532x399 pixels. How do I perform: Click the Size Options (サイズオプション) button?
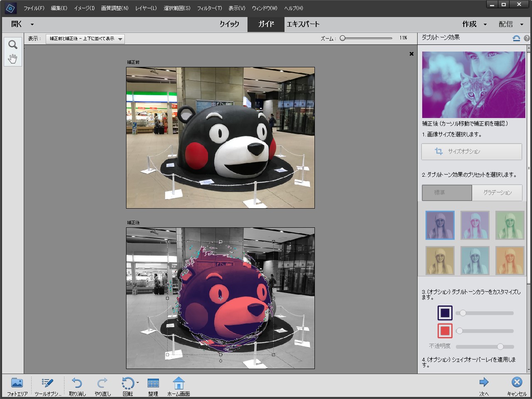click(x=471, y=152)
